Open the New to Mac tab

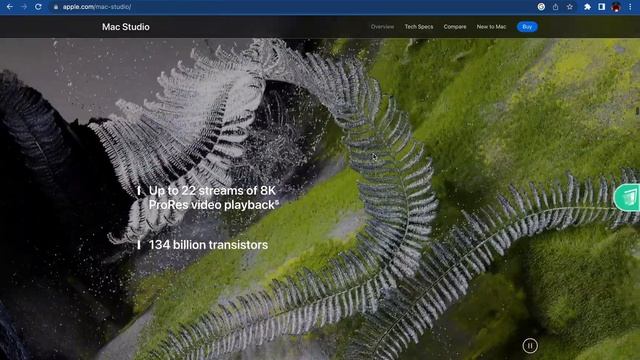[491, 27]
